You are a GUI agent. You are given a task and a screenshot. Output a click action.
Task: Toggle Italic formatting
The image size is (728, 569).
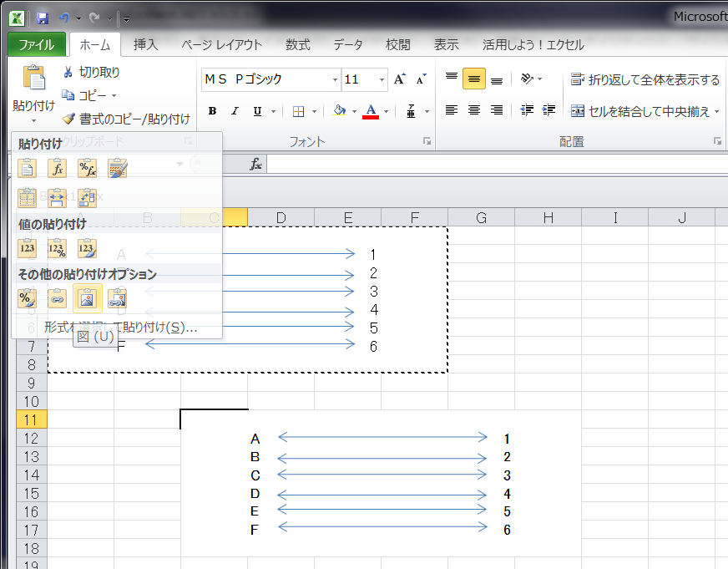[x=235, y=111]
